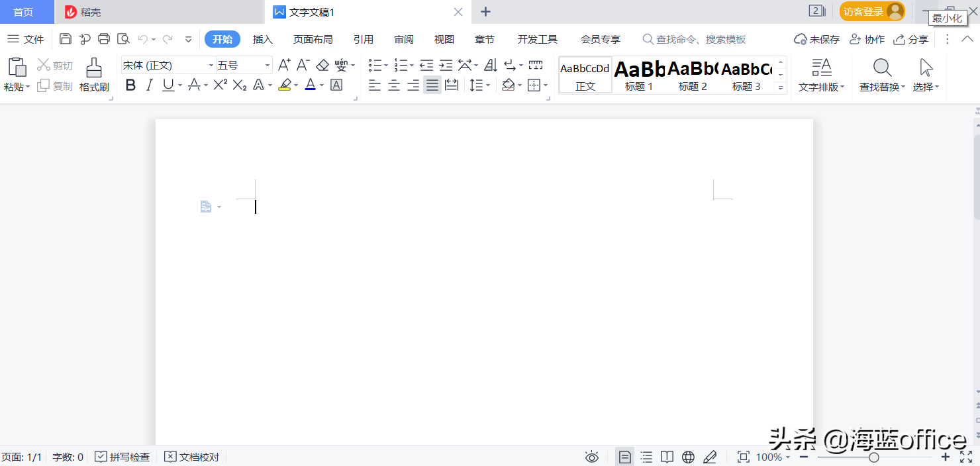Toggle distributed alignment
Image resolution: width=980 pixels, height=466 pixels.
coord(452,85)
